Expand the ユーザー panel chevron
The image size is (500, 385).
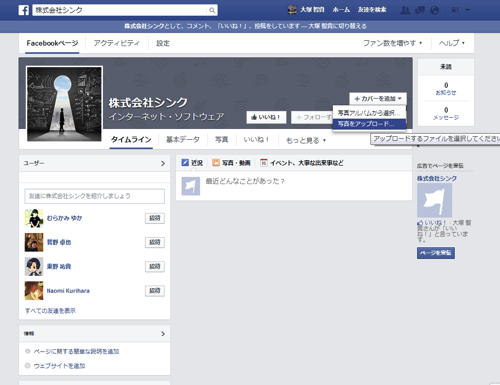pos(163,163)
